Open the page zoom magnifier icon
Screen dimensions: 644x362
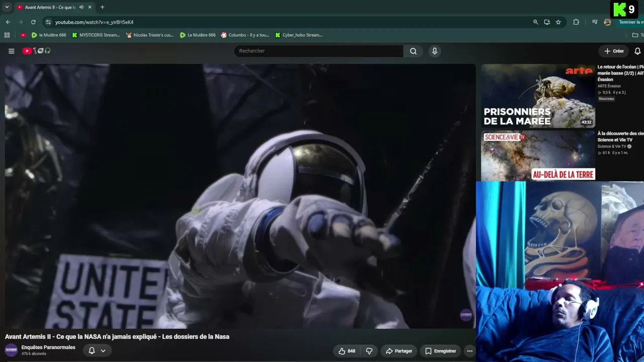pyautogui.click(x=536, y=22)
